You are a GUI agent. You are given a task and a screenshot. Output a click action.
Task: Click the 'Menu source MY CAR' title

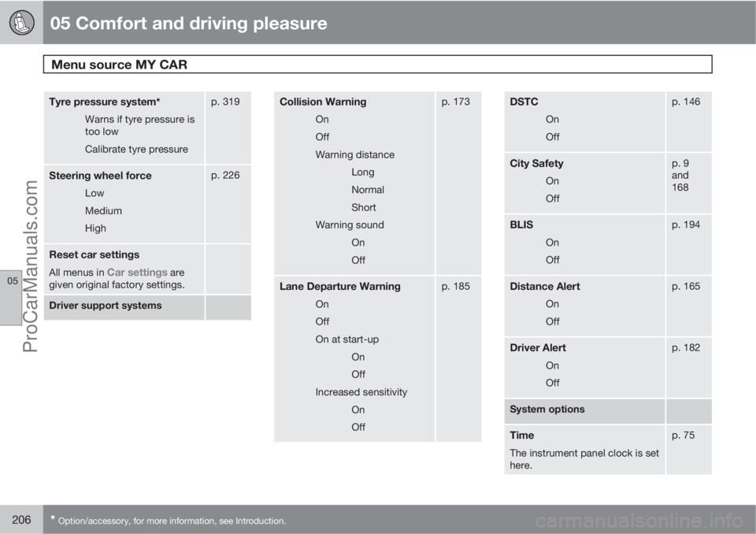[119, 65]
